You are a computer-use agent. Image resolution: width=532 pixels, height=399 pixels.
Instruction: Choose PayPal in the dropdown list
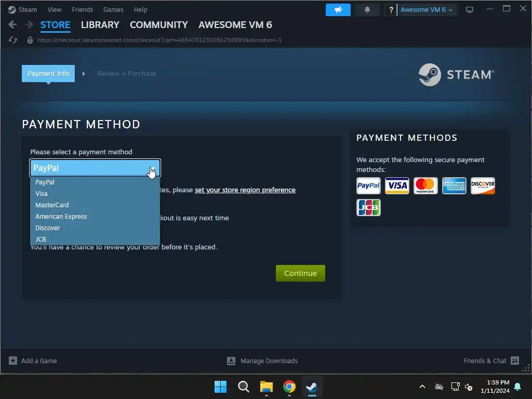95,182
